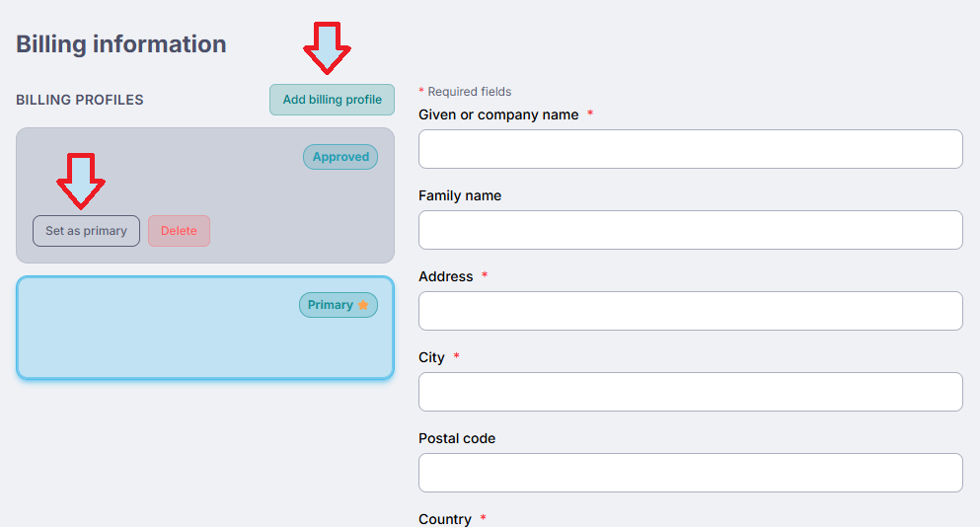This screenshot has width=980, height=529.
Task: Click the City input field
Action: point(690,392)
